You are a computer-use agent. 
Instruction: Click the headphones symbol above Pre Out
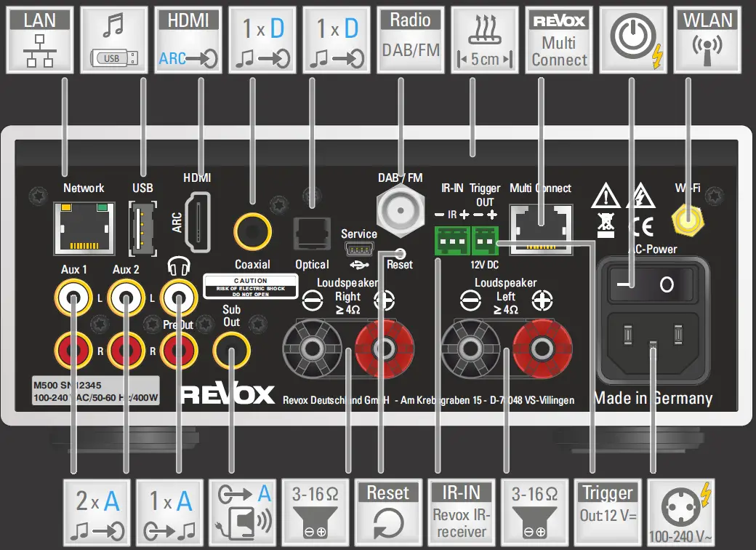click(179, 266)
